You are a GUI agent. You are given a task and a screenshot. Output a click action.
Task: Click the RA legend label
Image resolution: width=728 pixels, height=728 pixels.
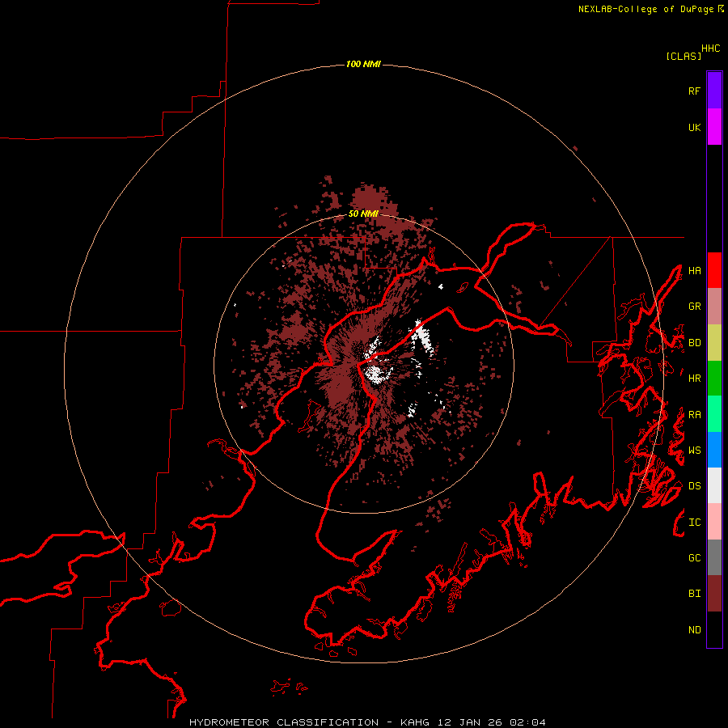click(x=695, y=415)
